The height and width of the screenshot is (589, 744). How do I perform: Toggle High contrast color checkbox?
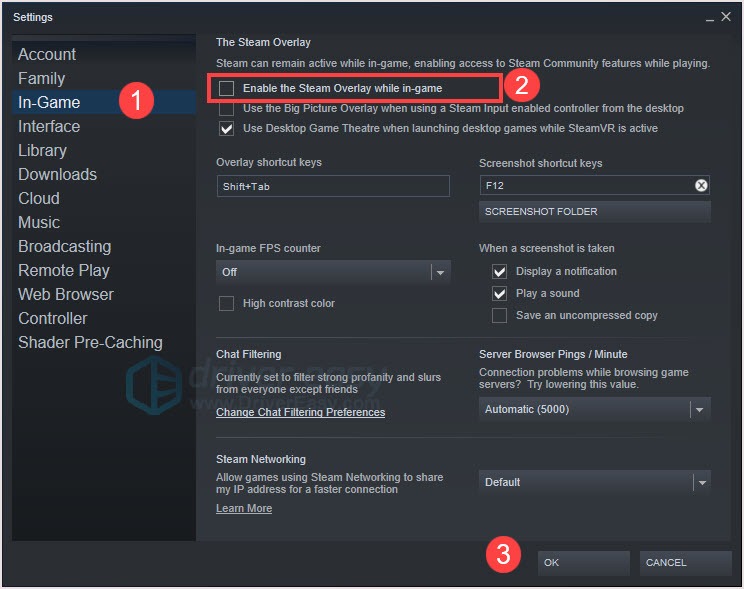pos(227,303)
